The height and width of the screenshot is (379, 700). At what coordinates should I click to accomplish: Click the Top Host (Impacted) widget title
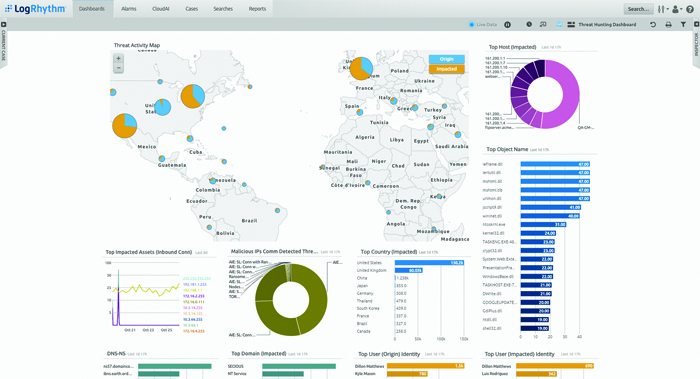[x=512, y=47]
